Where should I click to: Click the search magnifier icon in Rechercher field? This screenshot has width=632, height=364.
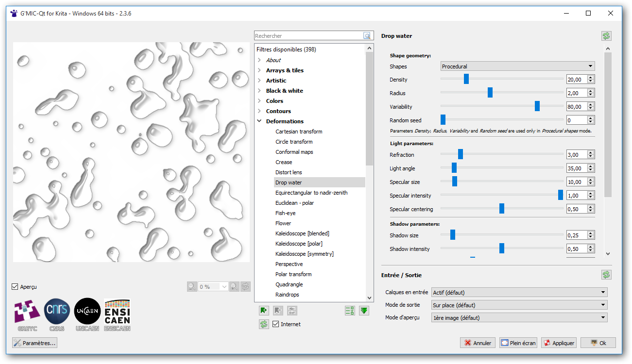367,36
